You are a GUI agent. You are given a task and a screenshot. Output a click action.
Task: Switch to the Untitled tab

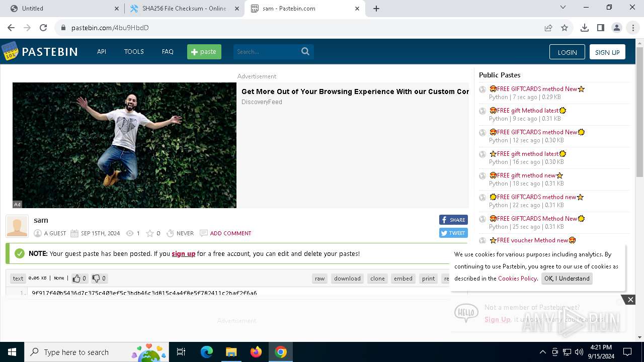(63, 9)
